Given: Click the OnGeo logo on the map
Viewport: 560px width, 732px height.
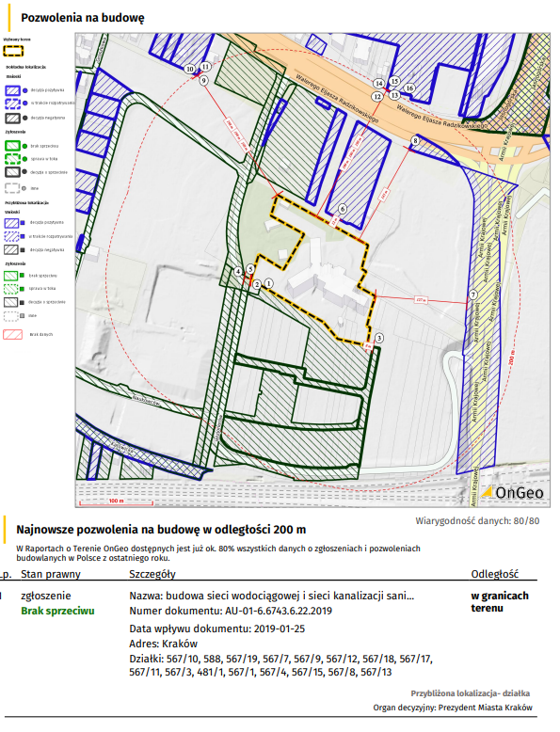Looking at the screenshot, I should [512, 492].
